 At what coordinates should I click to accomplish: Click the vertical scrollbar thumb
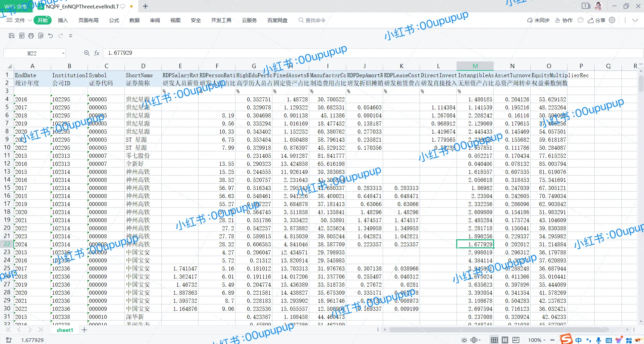641,83
